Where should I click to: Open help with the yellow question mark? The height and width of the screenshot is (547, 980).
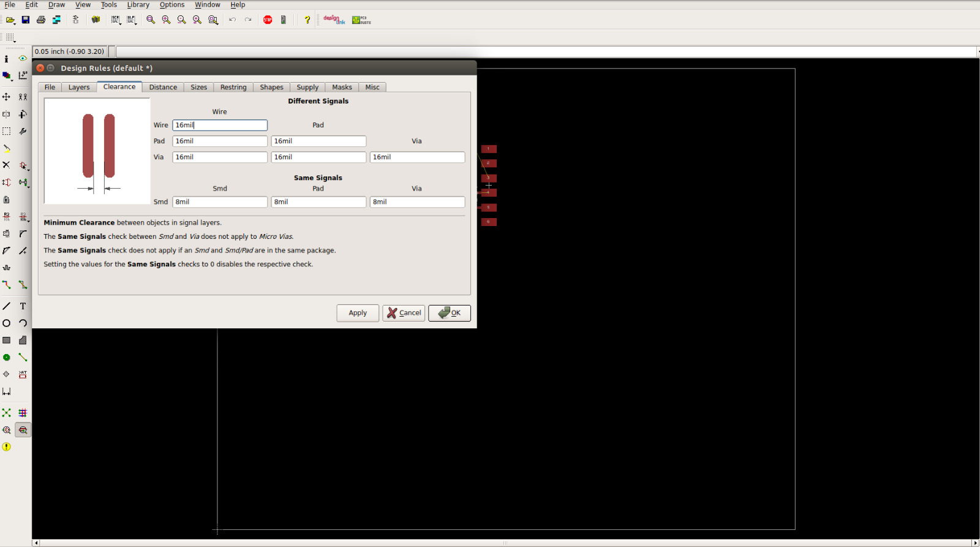point(307,20)
